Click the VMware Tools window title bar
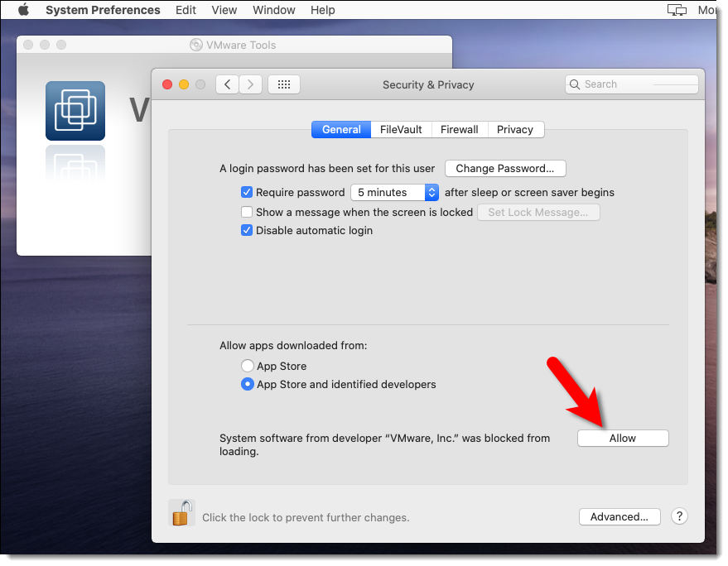Image resolution: width=728 pixels, height=566 pixels. click(234, 45)
